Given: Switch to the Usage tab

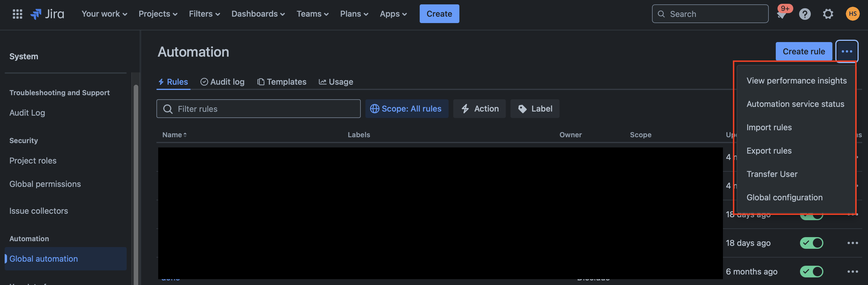Looking at the screenshot, I should [x=336, y=82].
